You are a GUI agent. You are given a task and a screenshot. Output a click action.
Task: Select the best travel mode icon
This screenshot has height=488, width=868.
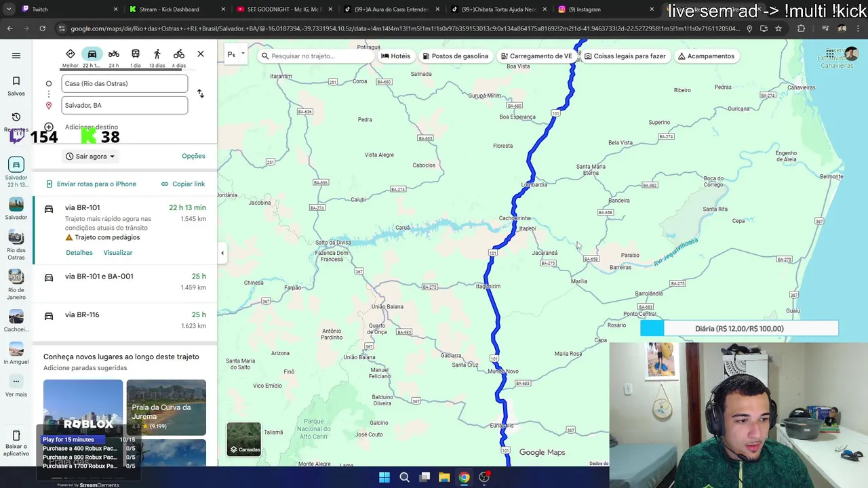pos(71,54)
